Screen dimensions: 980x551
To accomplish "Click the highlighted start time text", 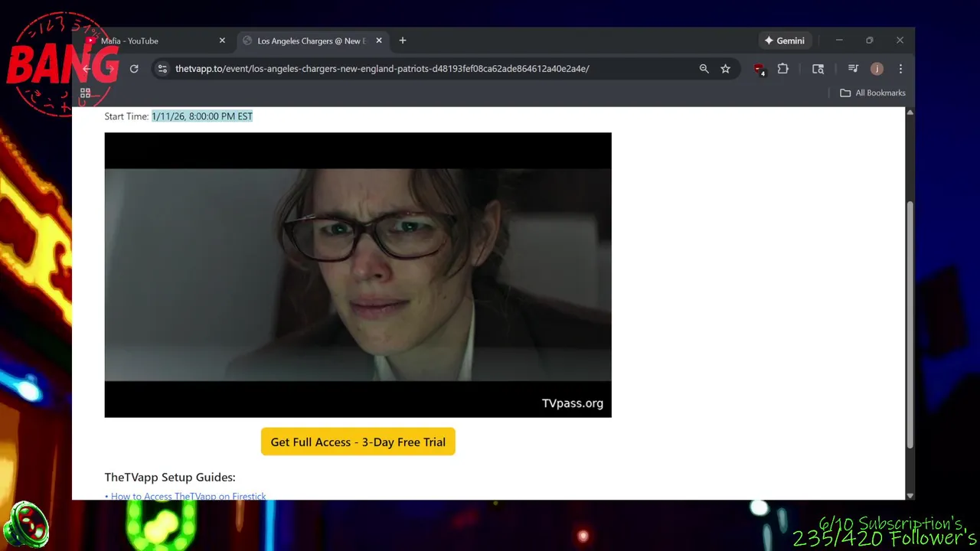I will tap(202, 116).
